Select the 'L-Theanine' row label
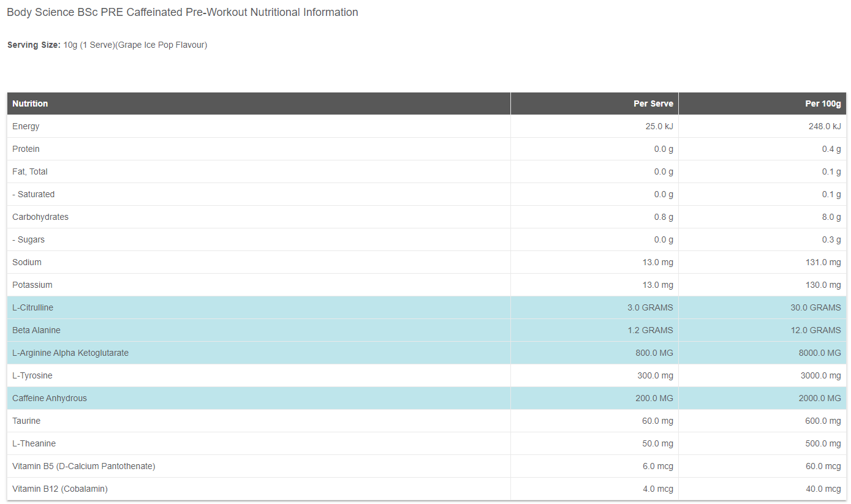Screen dimensions: 851x504 (34, 443)
